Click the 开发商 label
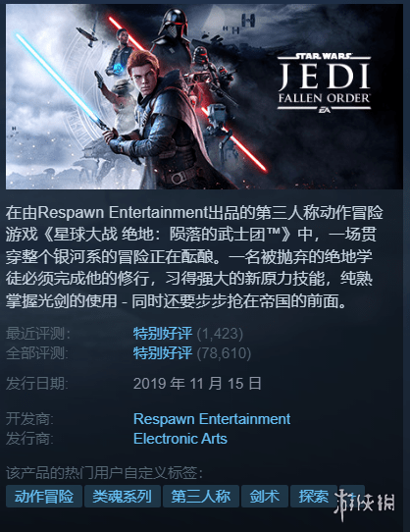 coord(29,419)
